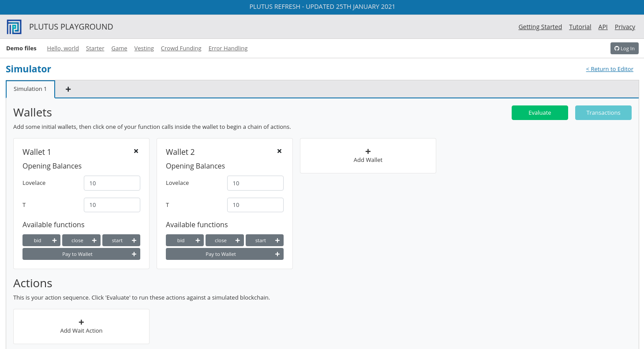Select the Simulation 1 tab
644x349 pixels.
click(x=30, y=89)
